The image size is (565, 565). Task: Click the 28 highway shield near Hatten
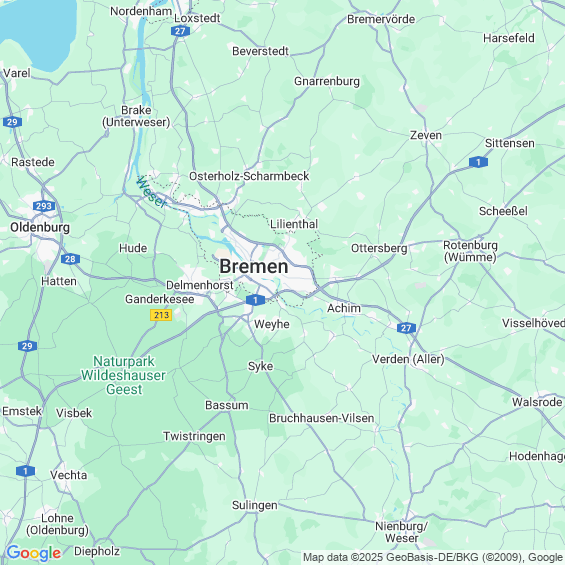click(70, 259)
